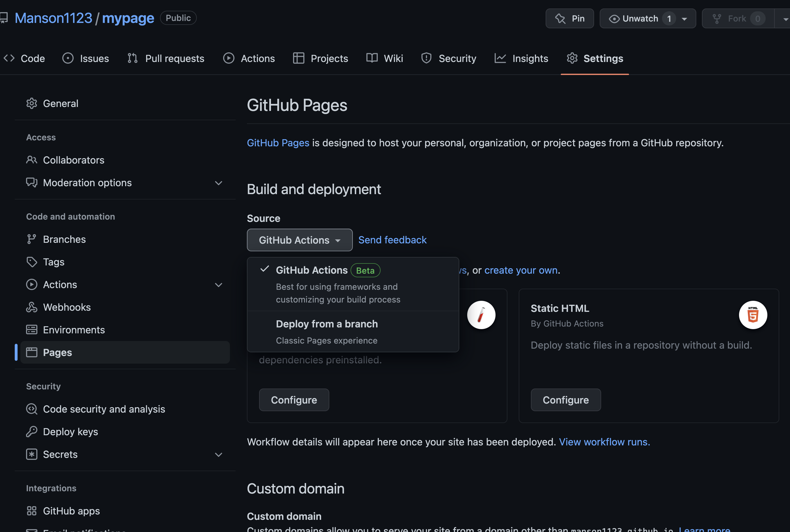Click the Moderation options comment icon
This screenshot has height=532, width=790.
(x=32, y=183)
